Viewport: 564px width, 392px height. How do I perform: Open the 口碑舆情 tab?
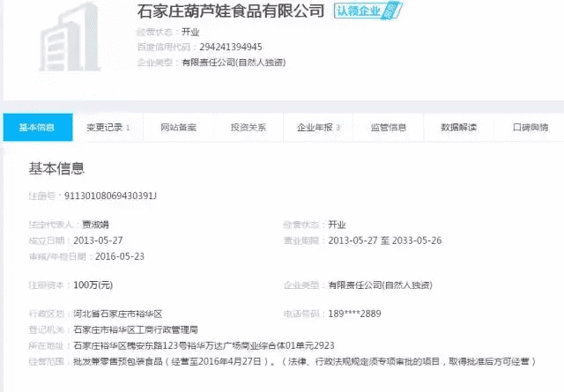(530, 128)
